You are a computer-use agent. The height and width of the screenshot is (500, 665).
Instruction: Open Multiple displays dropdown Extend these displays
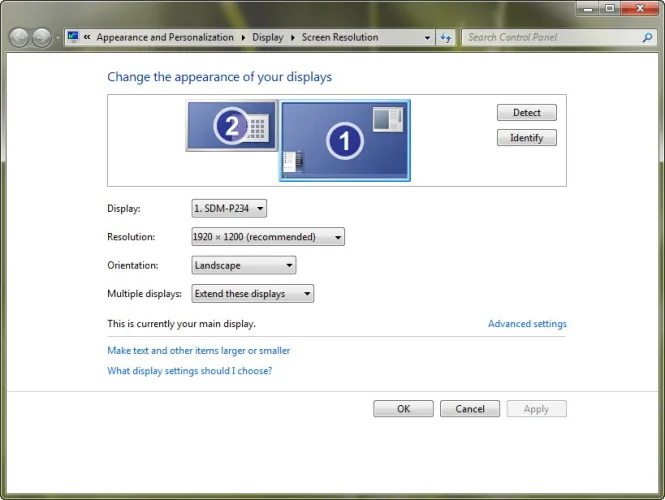tap(253, 293)
